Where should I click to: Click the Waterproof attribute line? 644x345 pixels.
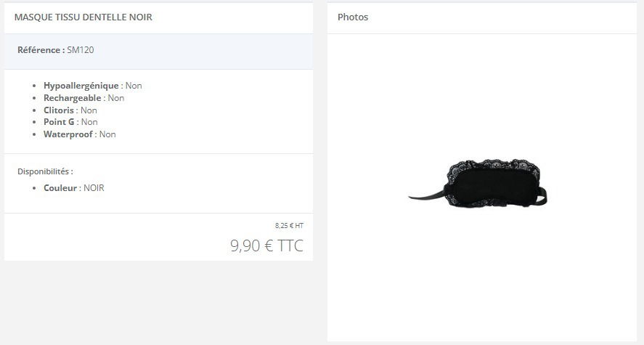(80, 134)
